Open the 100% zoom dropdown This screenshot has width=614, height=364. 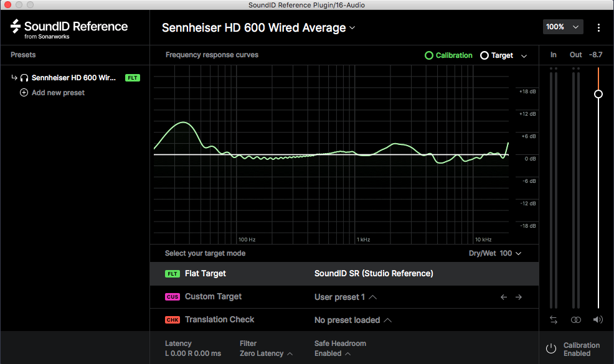click(563, 27)
